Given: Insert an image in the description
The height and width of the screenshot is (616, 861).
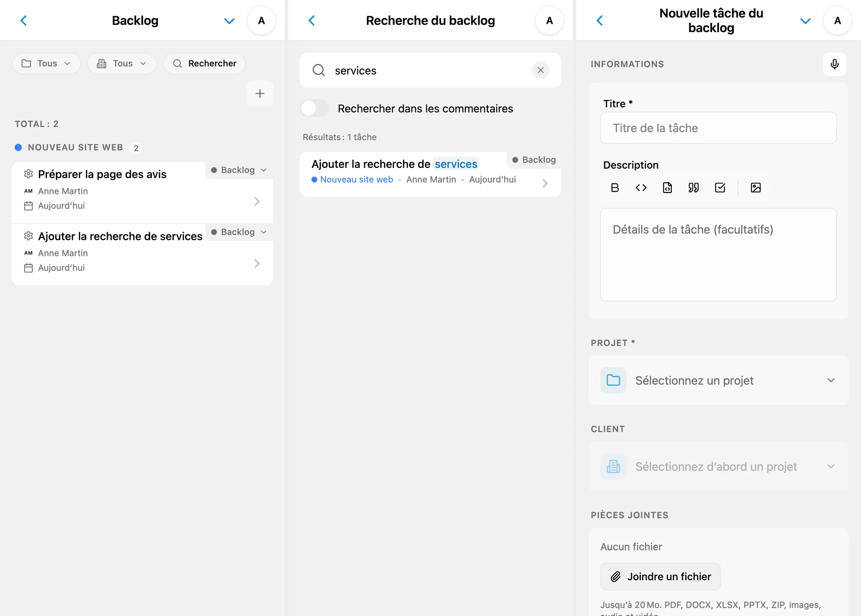Looking at the screenshot, I should (x=756, y=187).
